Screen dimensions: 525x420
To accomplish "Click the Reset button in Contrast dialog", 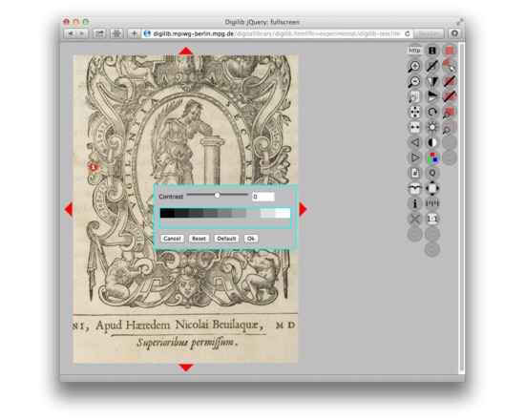I will [199, 239].
